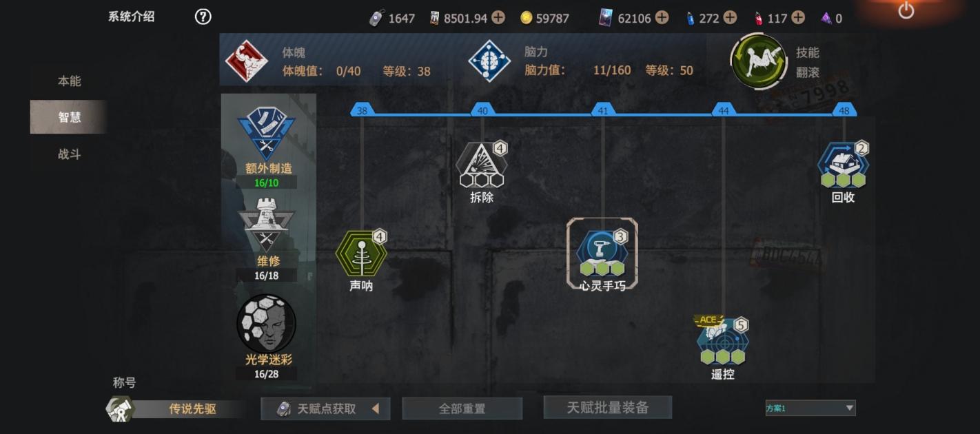
Task: Select the 回收 recycle talent icon
Action: point(843,165)
